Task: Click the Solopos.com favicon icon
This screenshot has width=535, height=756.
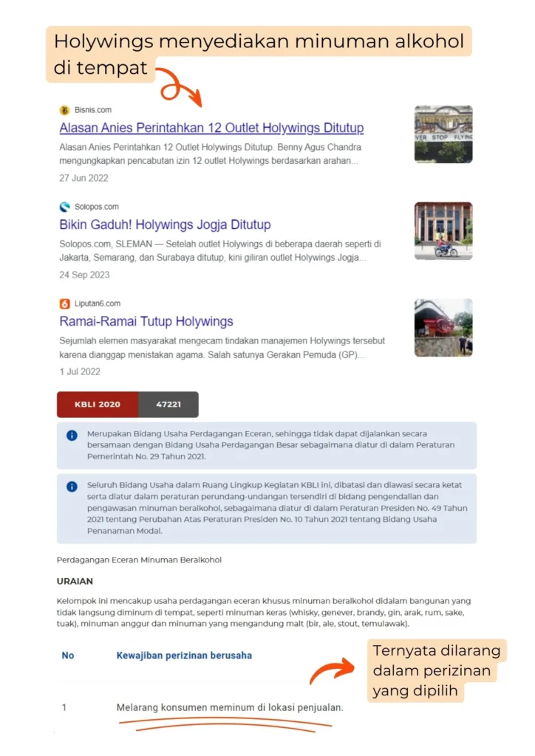Action: pos(64,207)
